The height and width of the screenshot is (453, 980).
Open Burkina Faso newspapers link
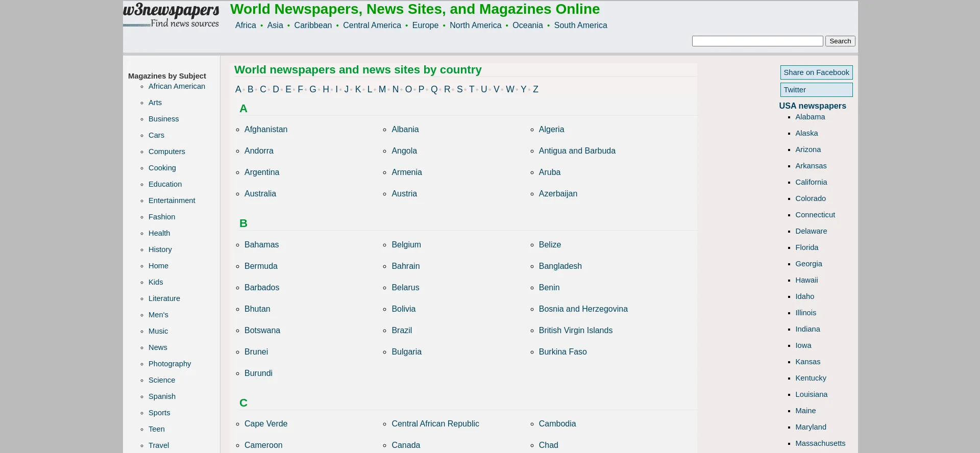563,352
